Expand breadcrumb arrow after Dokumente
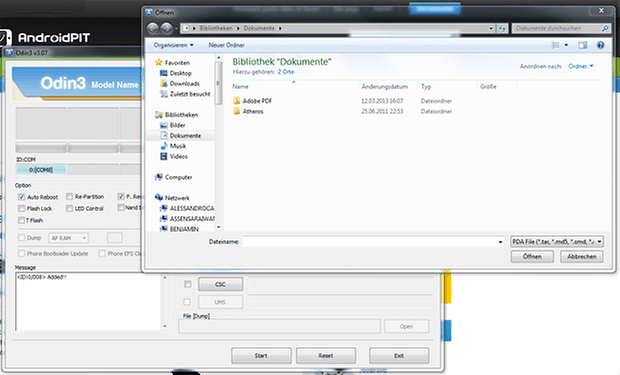Viewport: 620px width, 375px height. [280, 28]
